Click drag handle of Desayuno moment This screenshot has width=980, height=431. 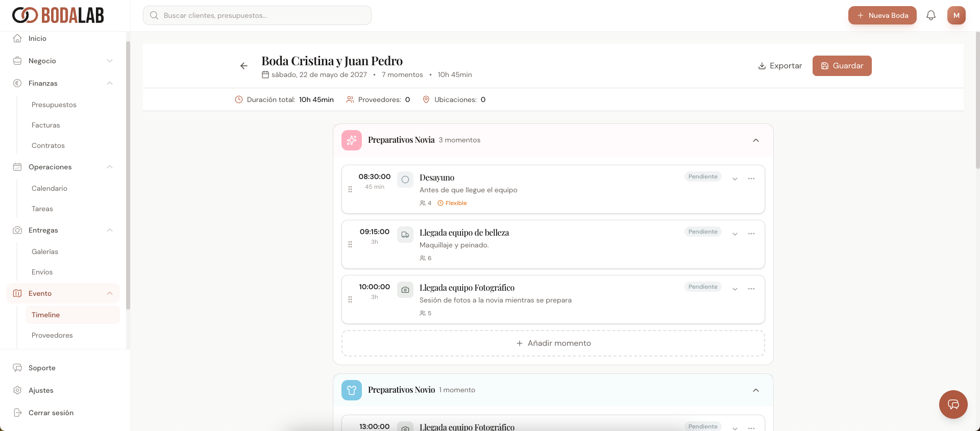pos(350,189)
